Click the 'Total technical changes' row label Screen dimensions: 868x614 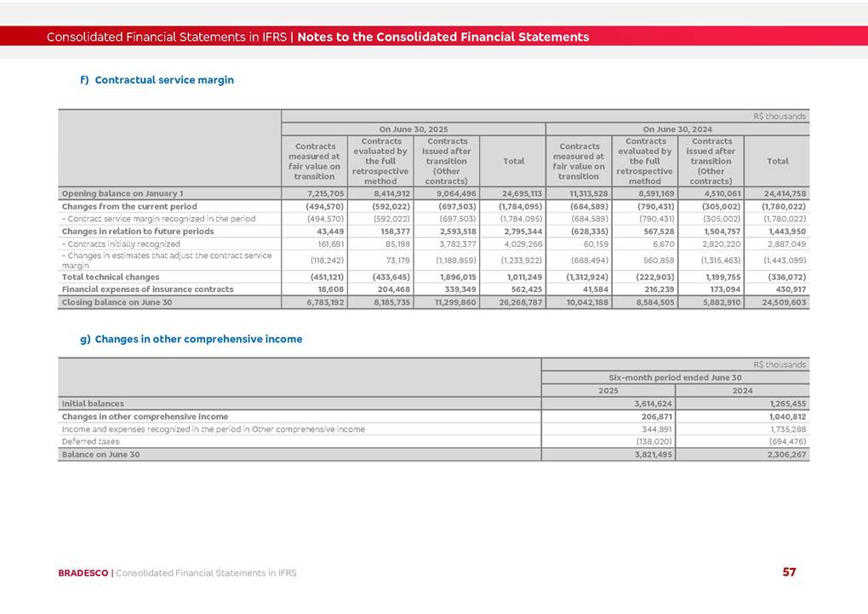point(110,277)
